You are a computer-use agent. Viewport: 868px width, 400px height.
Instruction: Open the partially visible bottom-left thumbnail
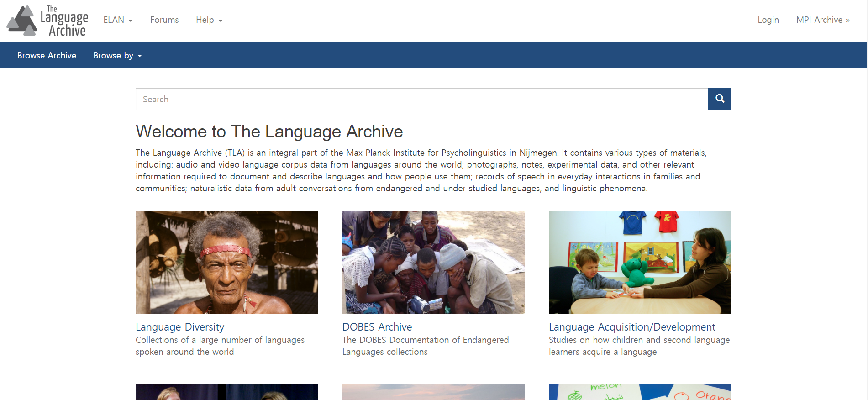click(x=227, y=392)
